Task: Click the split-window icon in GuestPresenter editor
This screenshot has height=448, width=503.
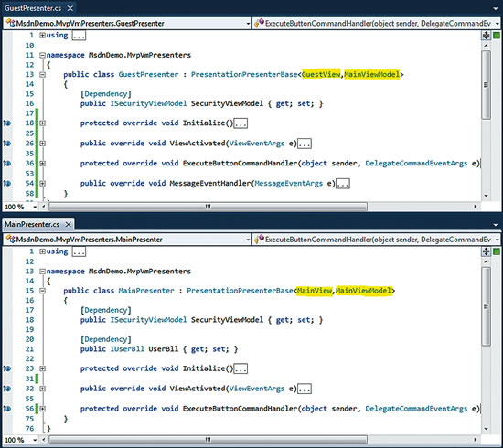Action: (x=487, y=36)
